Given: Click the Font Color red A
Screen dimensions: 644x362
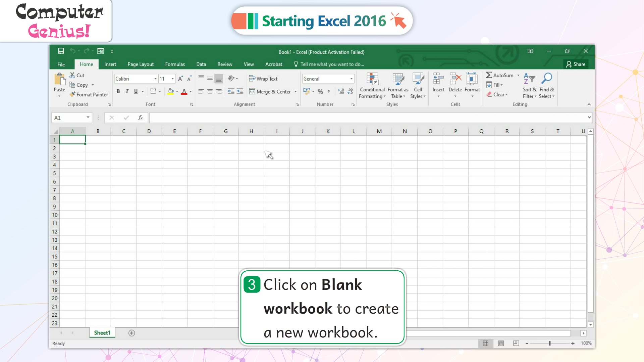Looking at the screenshot, I should [184, 91].
